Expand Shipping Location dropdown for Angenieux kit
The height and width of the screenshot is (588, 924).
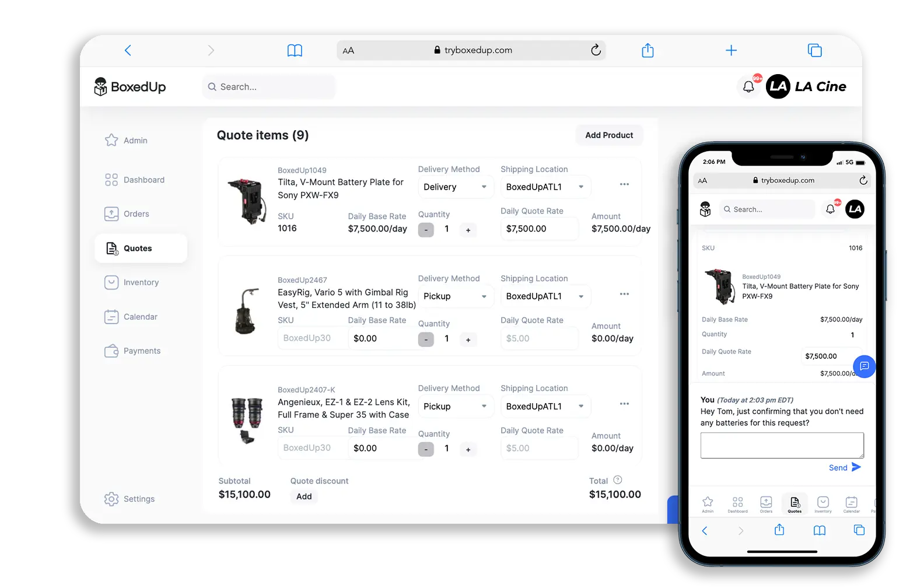(x=545, y=407)
